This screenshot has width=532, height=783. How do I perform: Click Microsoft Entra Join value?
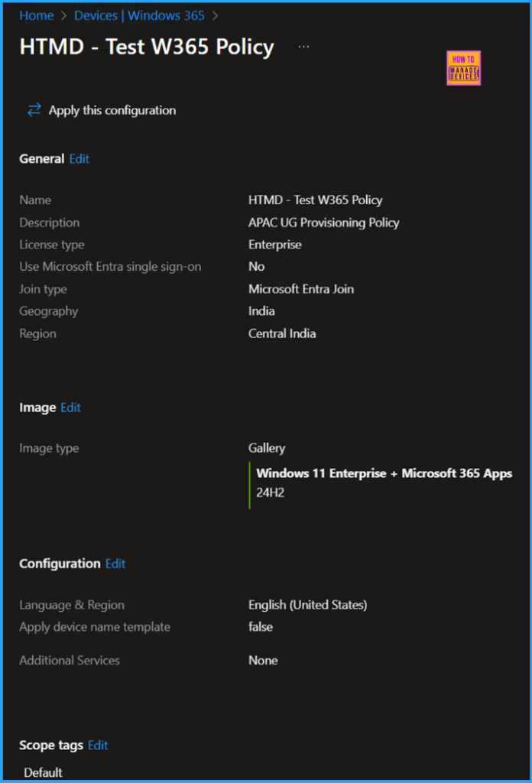coord(301,289)
